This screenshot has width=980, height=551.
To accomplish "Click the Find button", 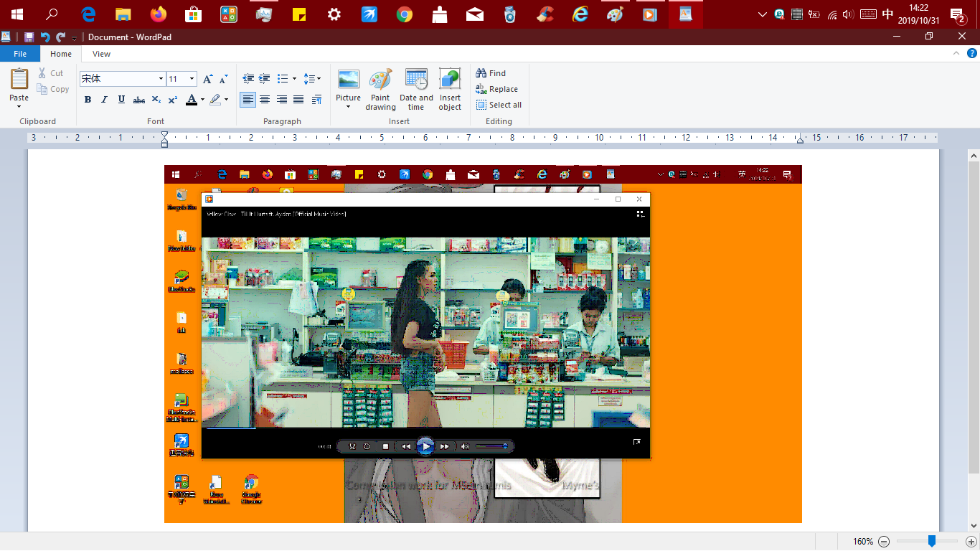I will point(491,73).
